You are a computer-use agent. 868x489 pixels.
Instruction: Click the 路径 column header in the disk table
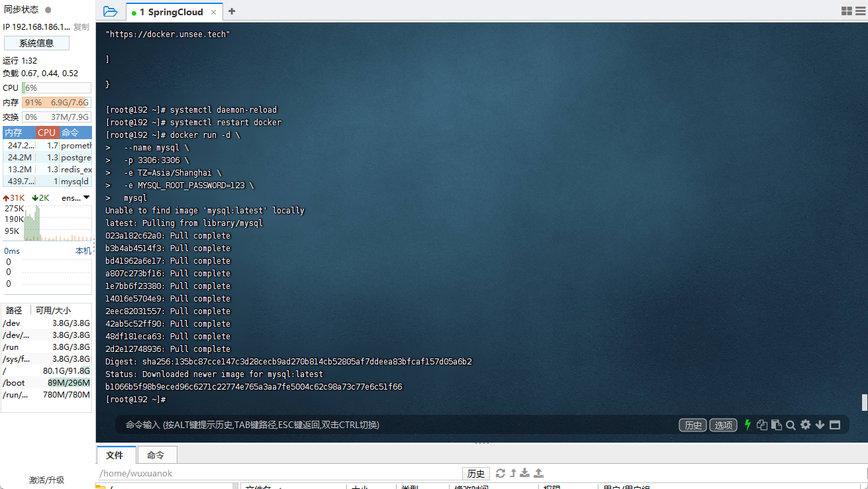pos(14,310)
